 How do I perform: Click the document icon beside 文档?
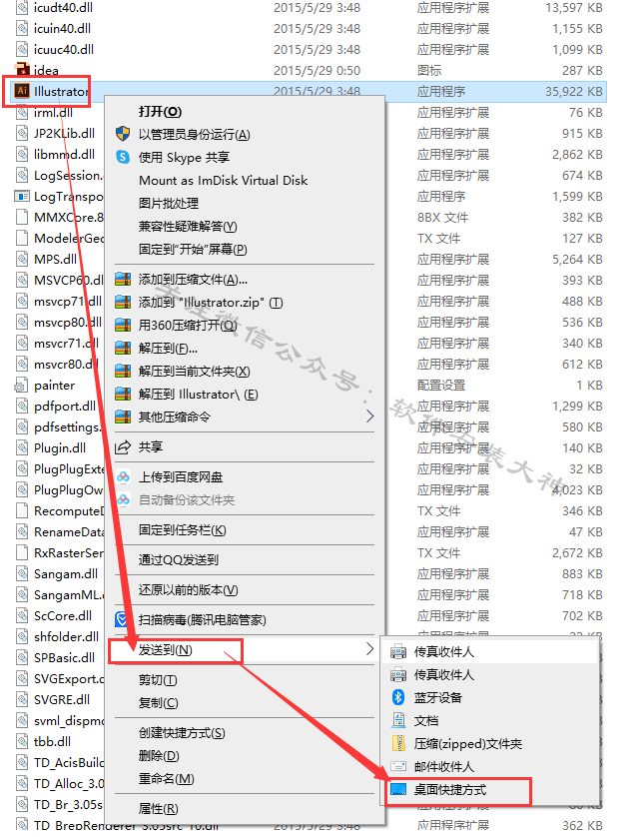click(398, 720)
